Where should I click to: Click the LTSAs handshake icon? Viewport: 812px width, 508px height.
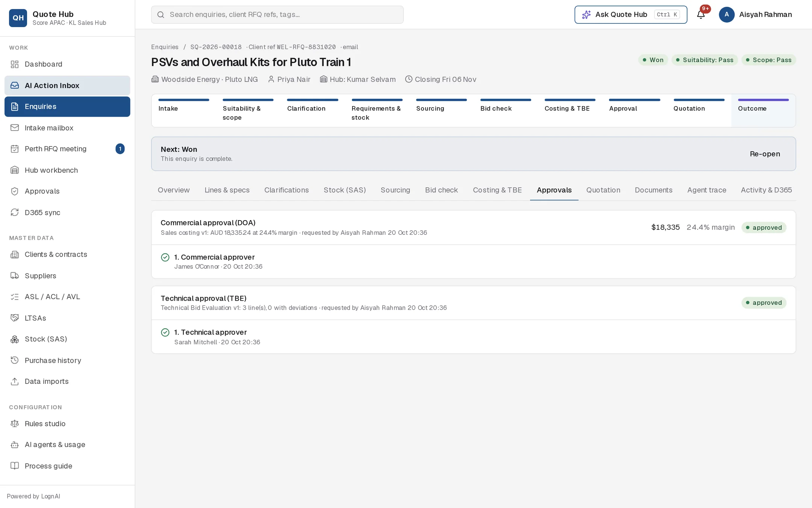pyautogui.click(x=15, y=318)
